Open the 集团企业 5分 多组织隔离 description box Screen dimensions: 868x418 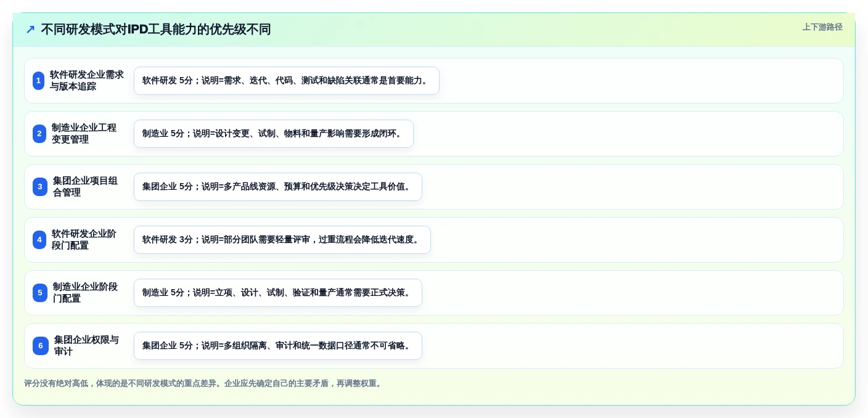[278, 346]
